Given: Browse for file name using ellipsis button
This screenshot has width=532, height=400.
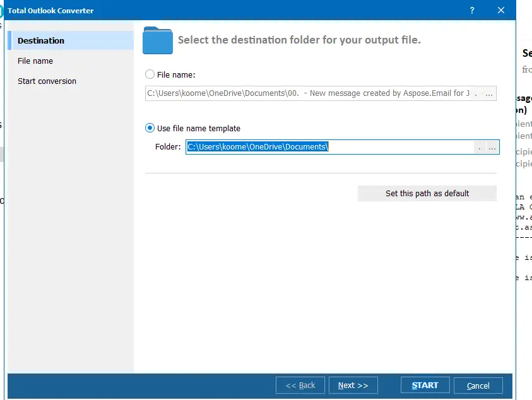Looking at the screenshot, I should tap(489, 93).
